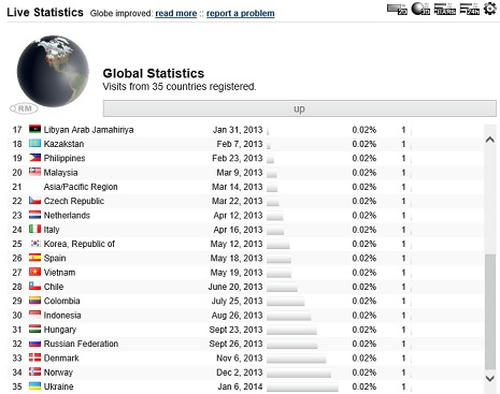Open the settings gear icon
Image resolution: width=500 pixels, height=394 pixels.
pyautogui.click(x=490, y=9)
